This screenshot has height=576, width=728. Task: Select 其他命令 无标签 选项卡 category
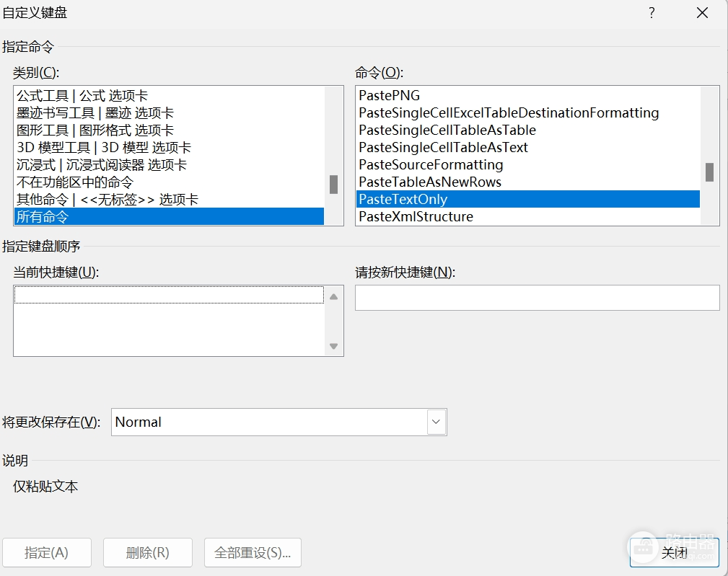[169, 200]
